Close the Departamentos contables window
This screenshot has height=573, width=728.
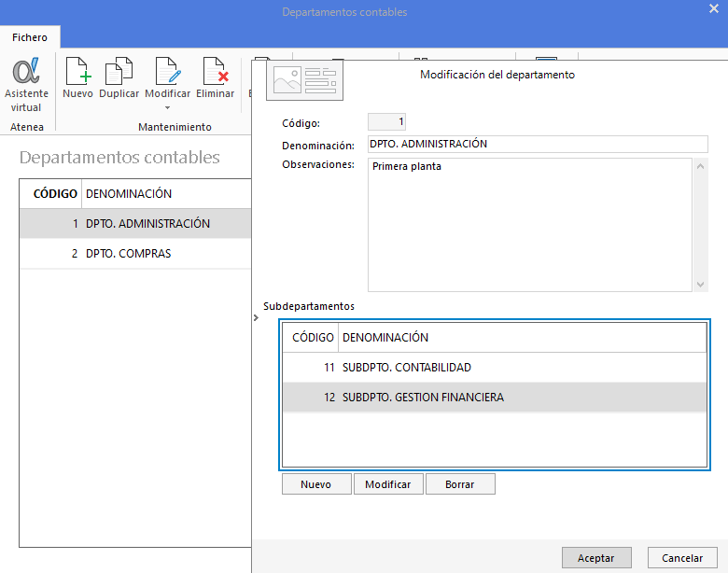tap(714, 8)
